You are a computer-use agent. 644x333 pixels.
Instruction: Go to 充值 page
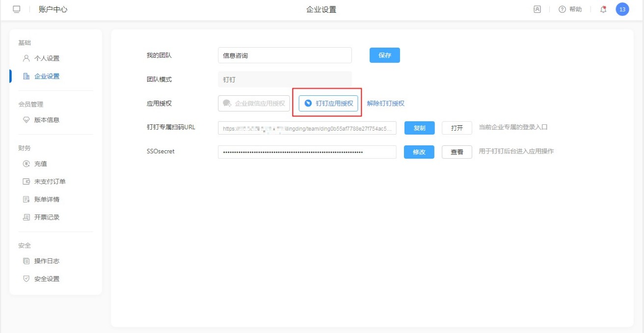(40, 164)
